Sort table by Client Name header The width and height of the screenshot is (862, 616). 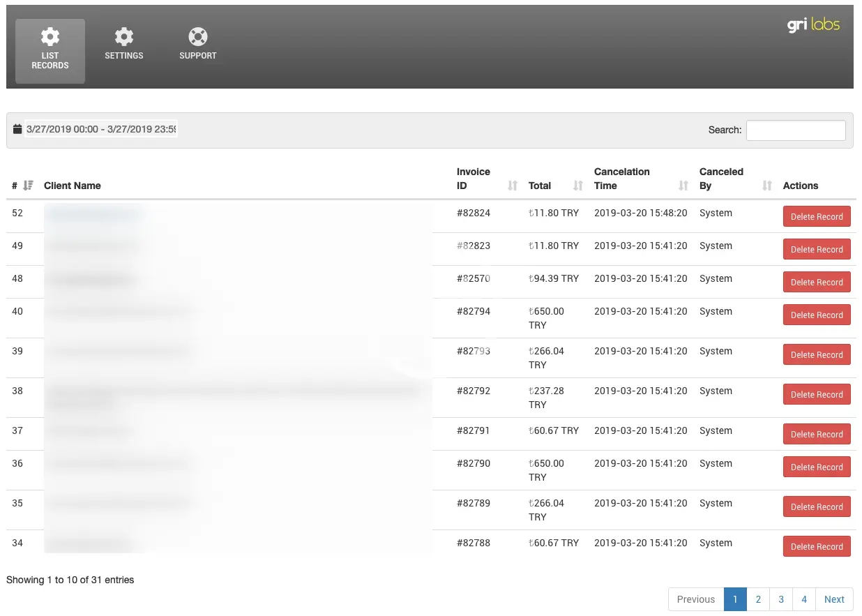(x=73, y=186)
